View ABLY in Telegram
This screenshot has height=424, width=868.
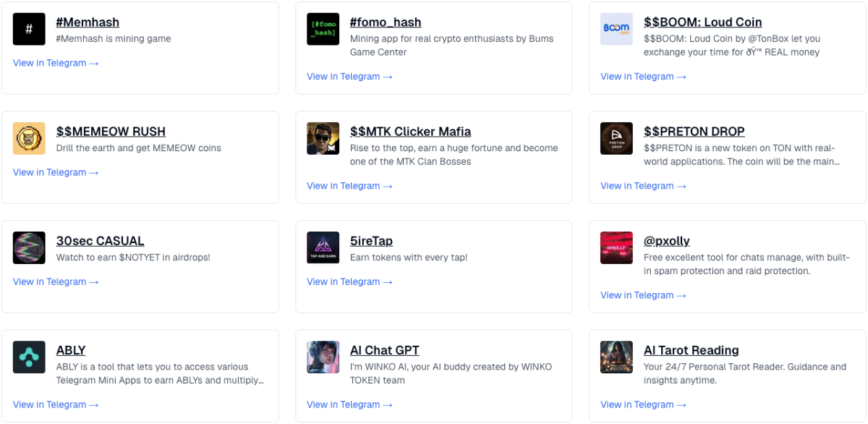click(56, 404)
